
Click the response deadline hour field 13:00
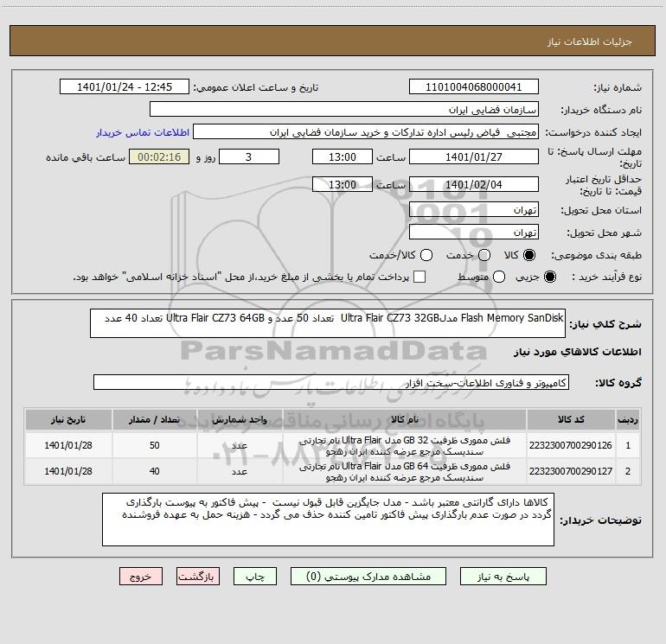coord(343,156)
